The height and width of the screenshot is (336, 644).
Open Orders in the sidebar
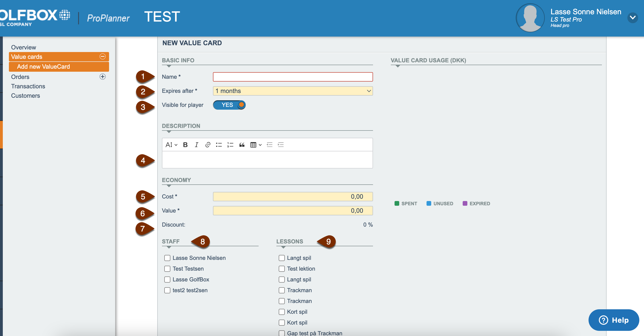coord(20,77)
